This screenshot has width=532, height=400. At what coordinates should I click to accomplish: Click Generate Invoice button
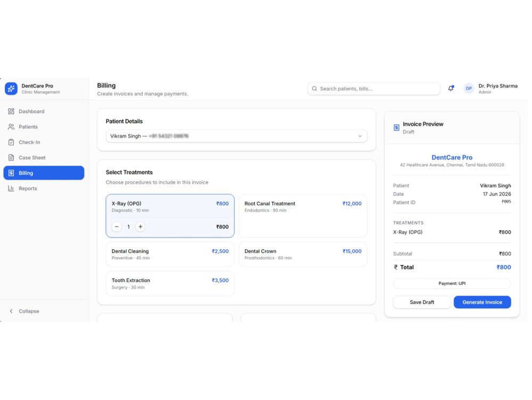click(x=482, y=302)
